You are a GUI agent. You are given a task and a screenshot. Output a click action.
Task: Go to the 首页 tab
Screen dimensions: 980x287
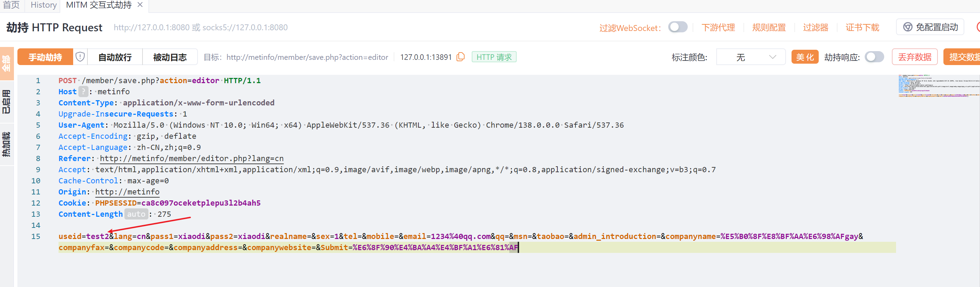[x=11, y=5]
